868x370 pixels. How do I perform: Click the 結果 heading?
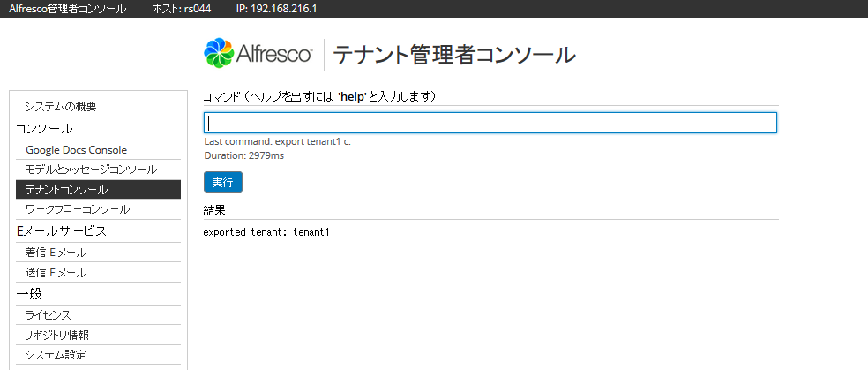[214, 210]
